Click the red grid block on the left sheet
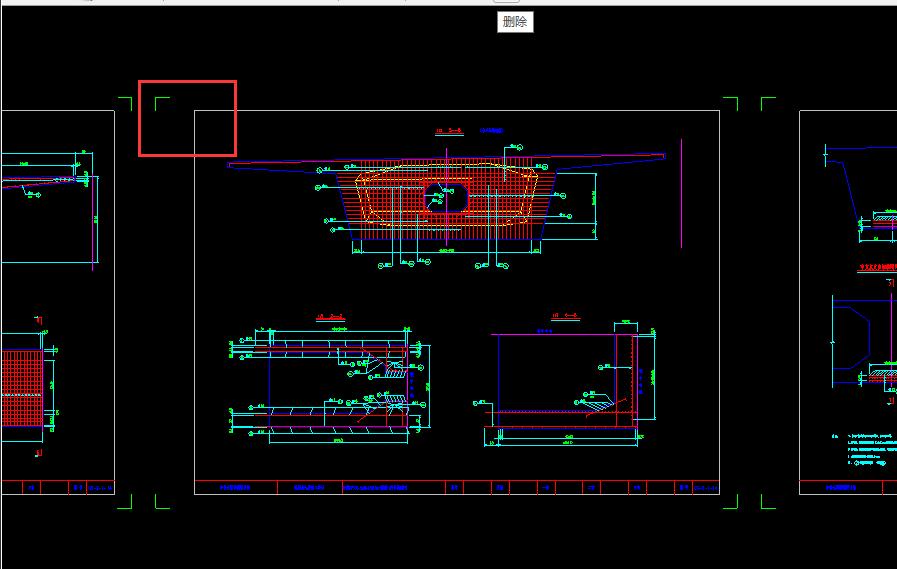 (20, 385)
